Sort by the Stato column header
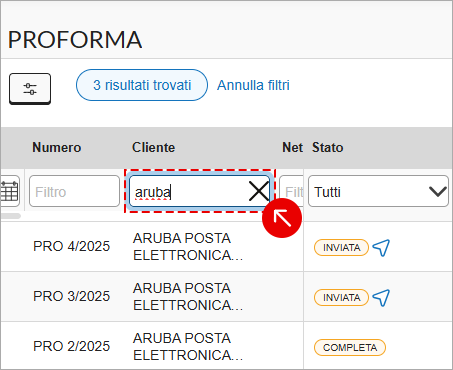Image resolution: width=453 pixels, height=370 pixels. (x=327, y=147)
